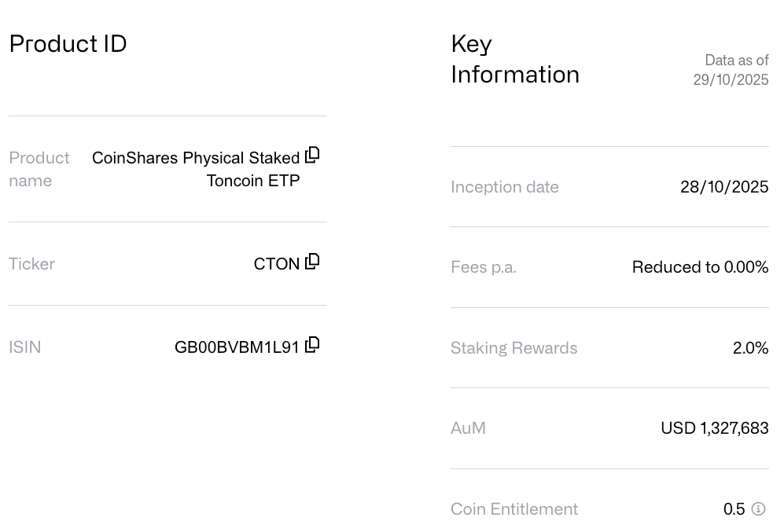
Task: Select the Key Information section heading
Action: [515, 59]
